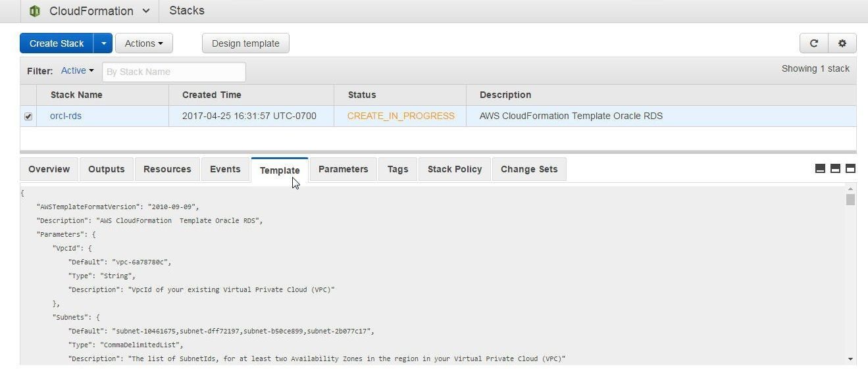Click the CommaDelimitedList type line
The image size is (868, 369).
(126, 345)
